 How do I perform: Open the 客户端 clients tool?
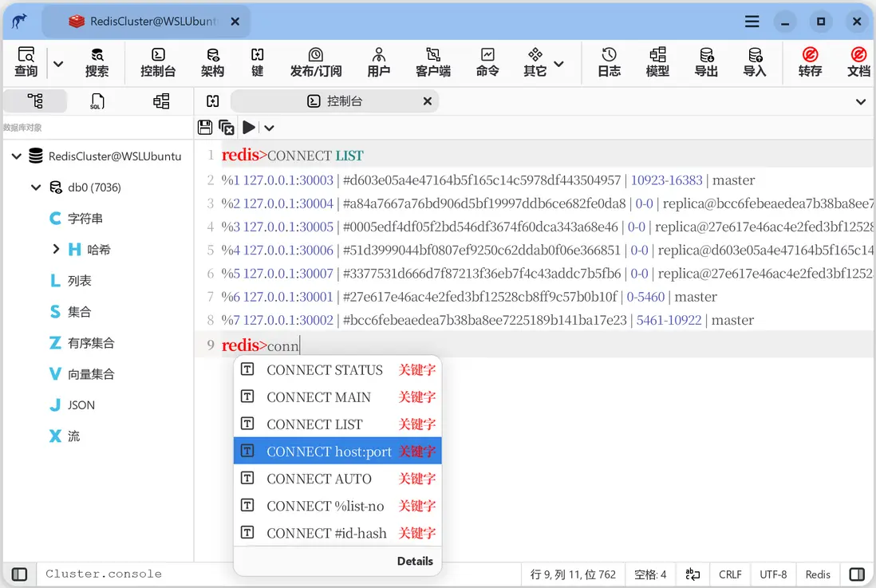click(x=433, y=62)
